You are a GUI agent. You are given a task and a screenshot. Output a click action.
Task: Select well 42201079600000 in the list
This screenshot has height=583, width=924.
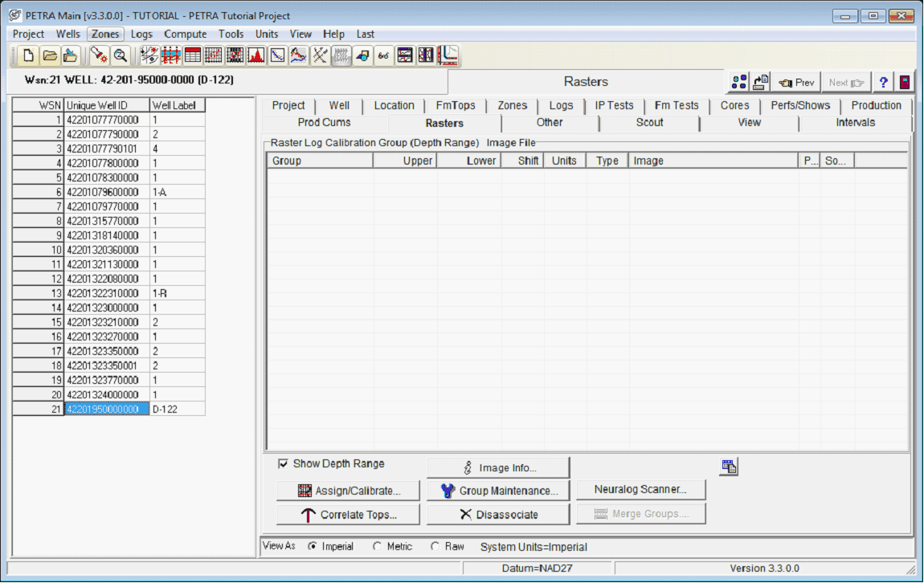pos(103,192)
